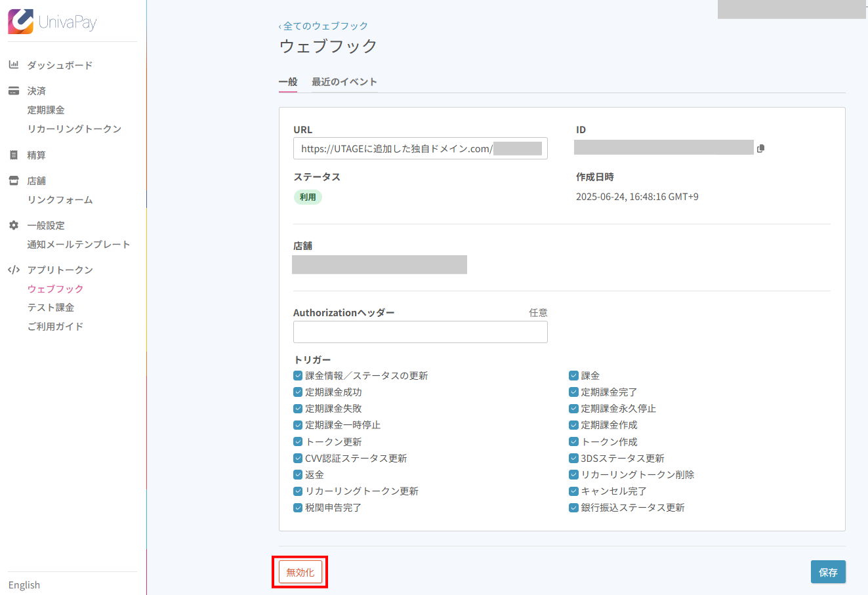Screen dimensions: 868x595
Task: Switch language to English
Action: [x=24, y=585]
